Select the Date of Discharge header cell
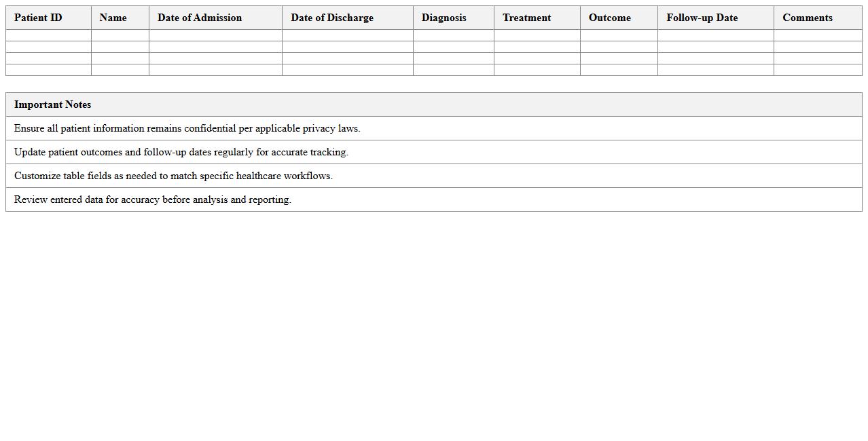 [x=332, y=18]
